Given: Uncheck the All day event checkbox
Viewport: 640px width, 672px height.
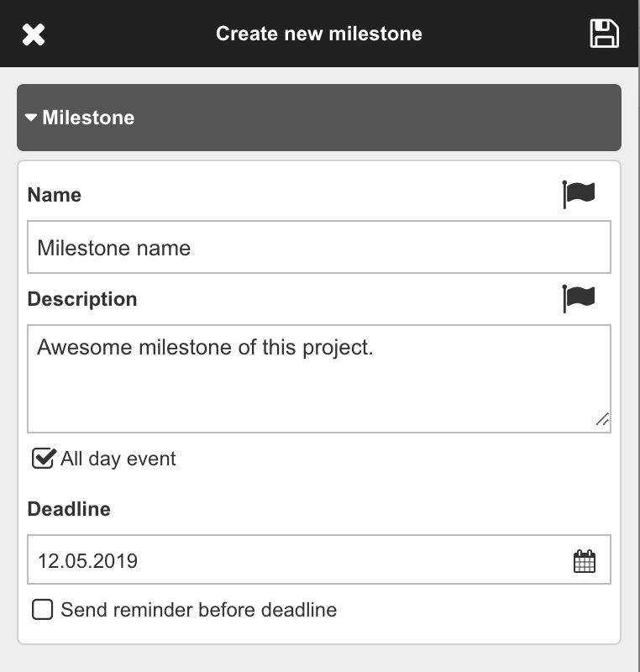Looking at the screenshot, I should (x=43, y=459).
